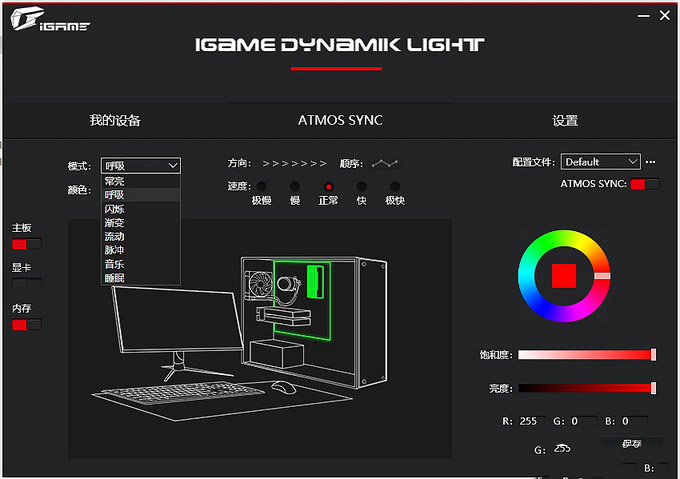Click the 保存 save button
The image size is (680, 479).
coord(631,443)
